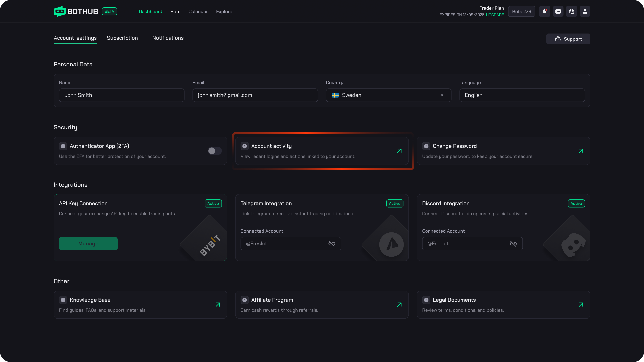644x362 pixels.
Task: Unlink the Telegram connected account icon
Action: click(332, 244)
